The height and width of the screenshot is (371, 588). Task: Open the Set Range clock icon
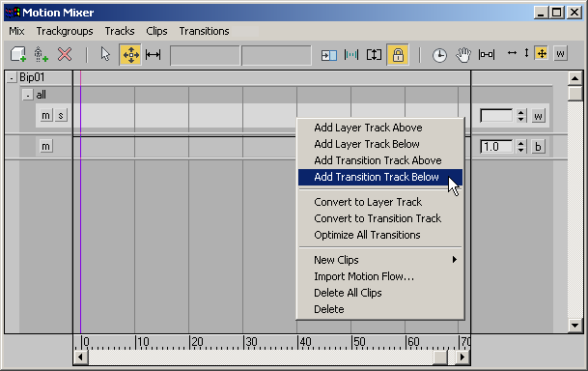click(x=439, y=55)
